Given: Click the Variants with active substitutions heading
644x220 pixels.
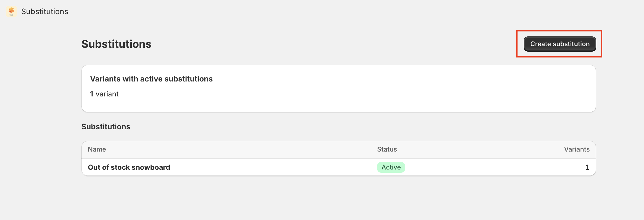Looking at the screenshot, I should [x=151, y=79].
